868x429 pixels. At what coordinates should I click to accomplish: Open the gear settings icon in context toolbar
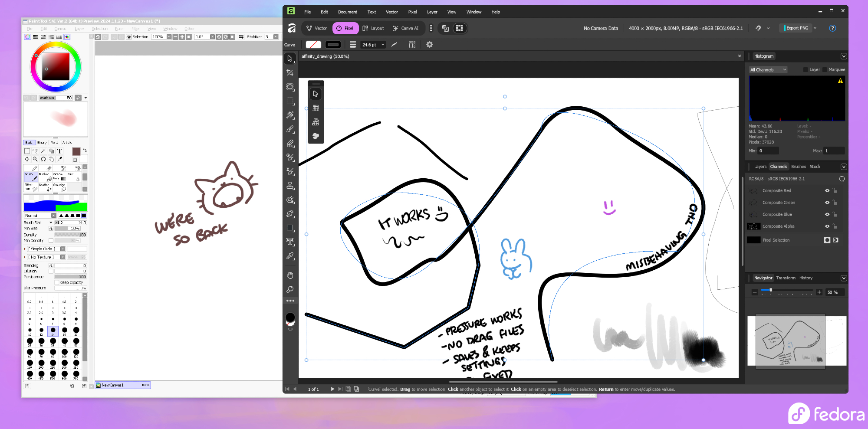(429, 45)
